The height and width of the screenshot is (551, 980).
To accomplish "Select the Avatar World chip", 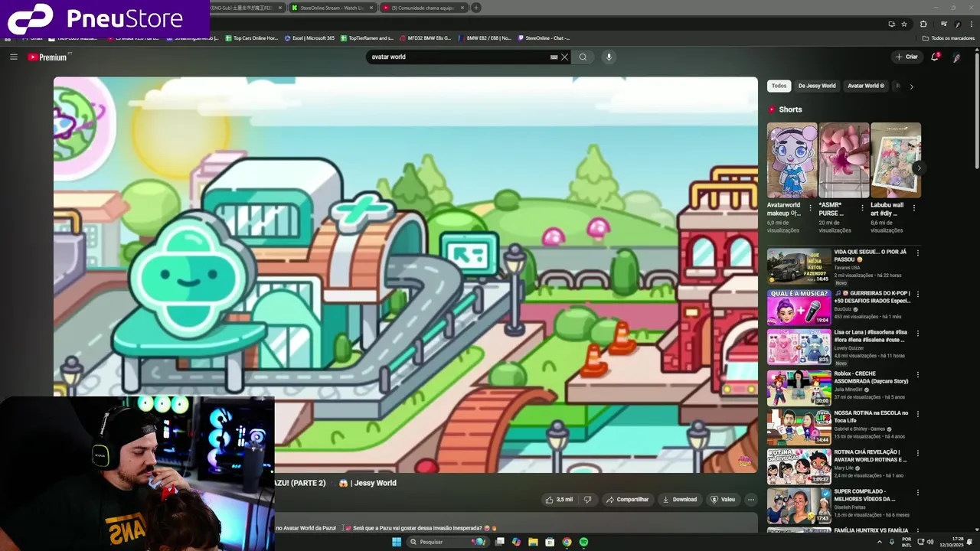I will pyautogui.click(x=866, y=86).
